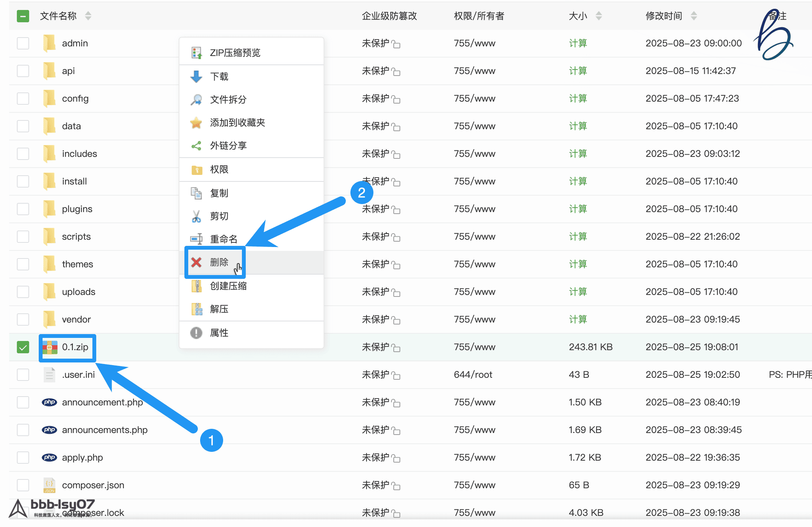812x527 pixels.
Task: Sort by file name using the arrows
Action: pos(88,16)
